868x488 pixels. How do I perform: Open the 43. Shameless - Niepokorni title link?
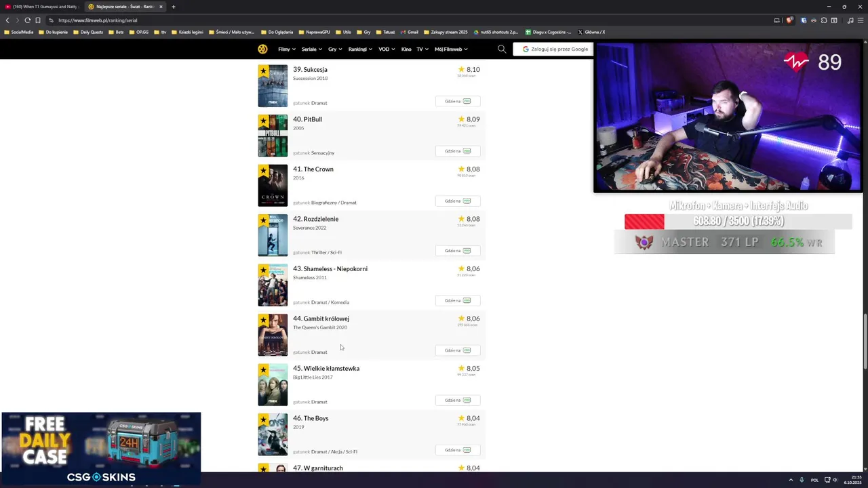click(330, 268)
